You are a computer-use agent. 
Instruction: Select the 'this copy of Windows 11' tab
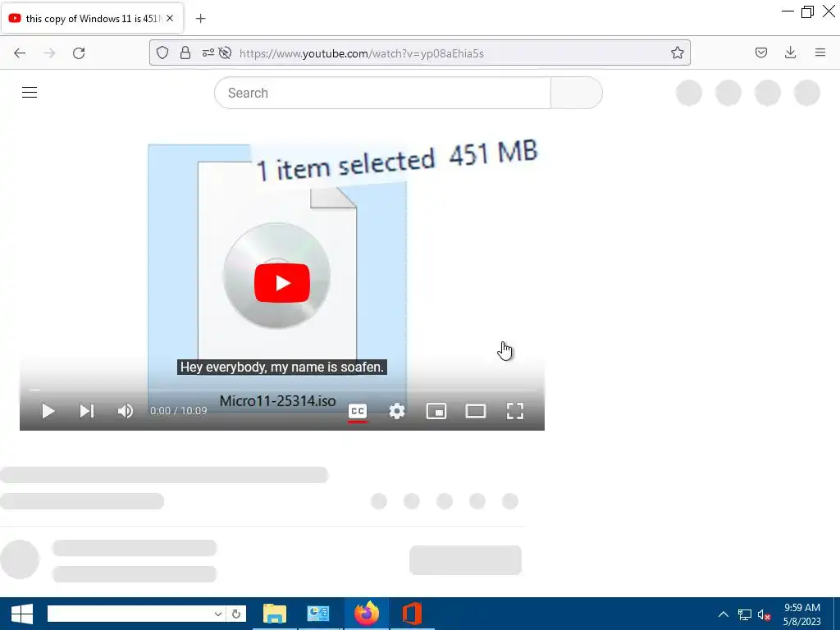(x=94, y=18)
